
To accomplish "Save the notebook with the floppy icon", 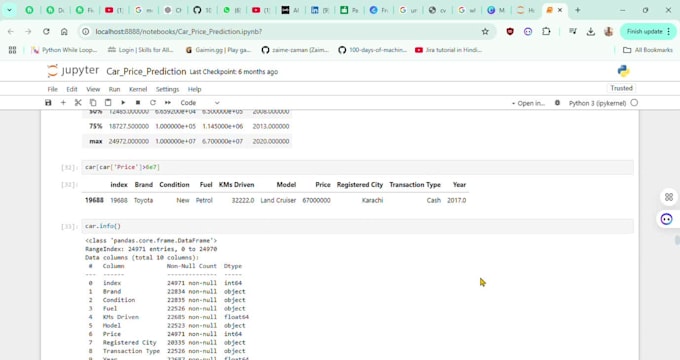I will point(48,103).
